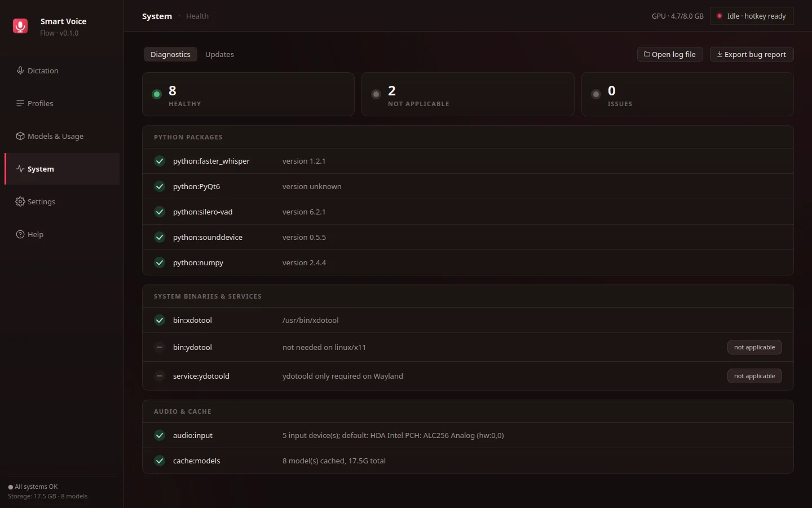
Task: Click the System Binaries & Services header
Action: pos(208,296)
